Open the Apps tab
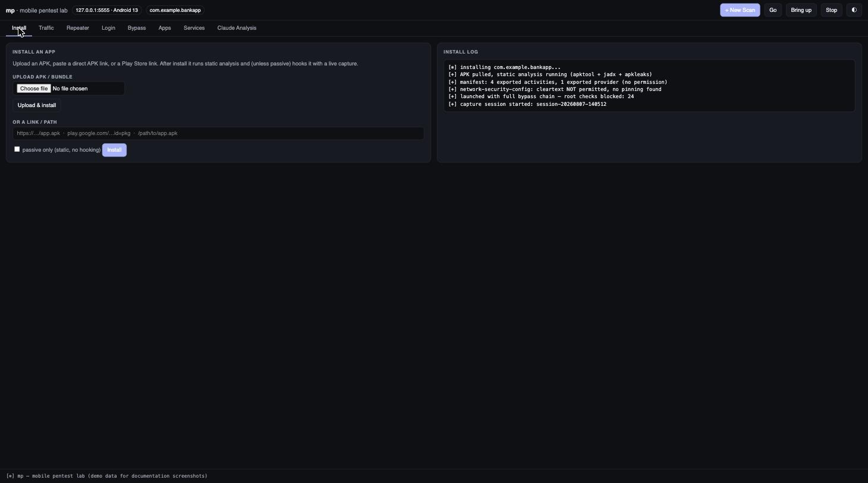 165,28
